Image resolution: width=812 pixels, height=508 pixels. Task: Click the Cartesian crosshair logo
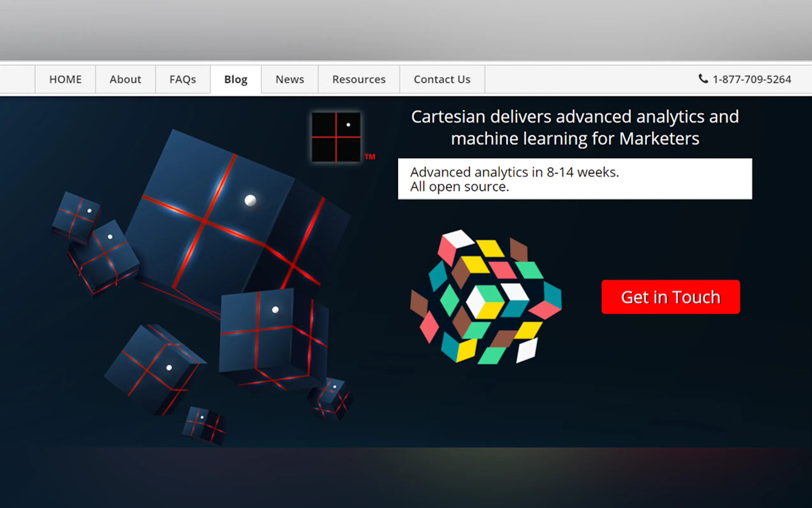click(336, 137)
